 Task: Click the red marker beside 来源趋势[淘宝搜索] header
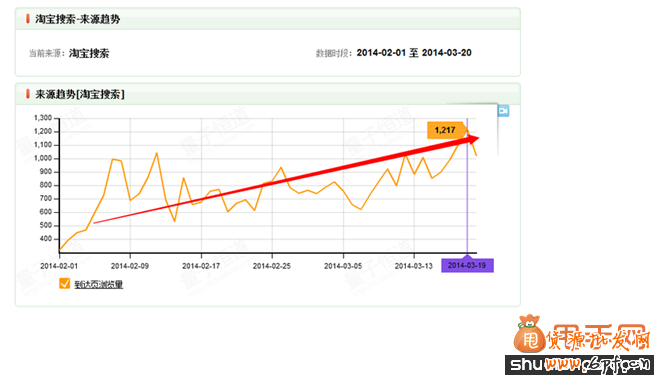(28, 94)
